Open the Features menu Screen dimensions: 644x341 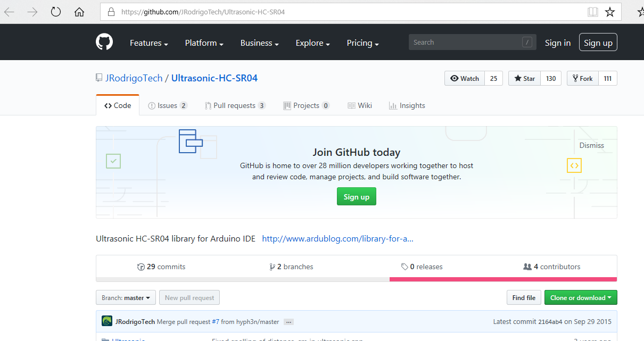[x=149, y=43]
